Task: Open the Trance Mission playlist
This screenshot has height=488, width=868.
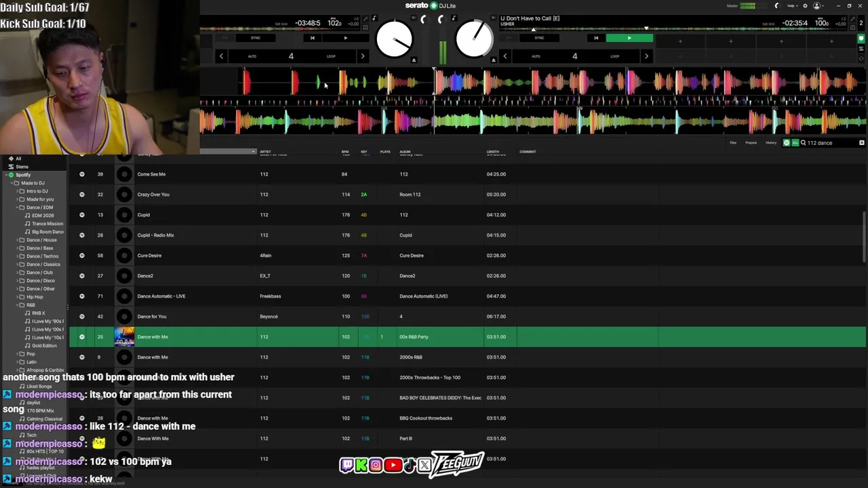Action: pyautogui.click(x=47, y=224)
